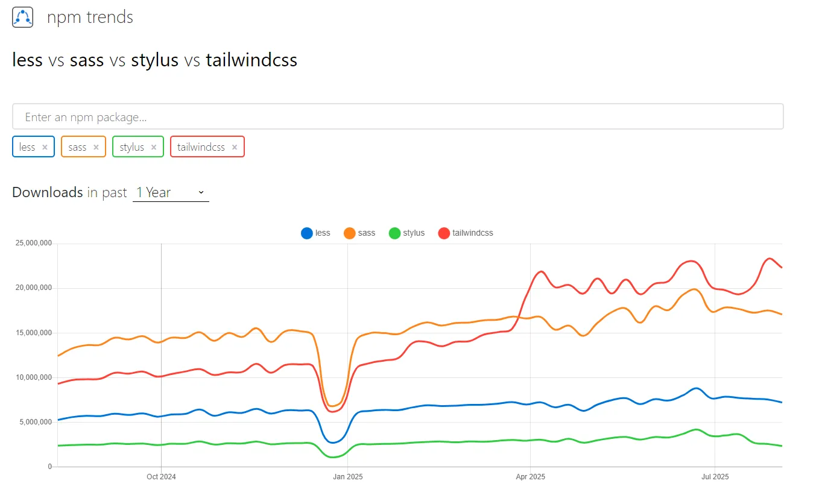Click the chevron on the period selector
This screenshot has height=504, width=825.
coord(201,192)
